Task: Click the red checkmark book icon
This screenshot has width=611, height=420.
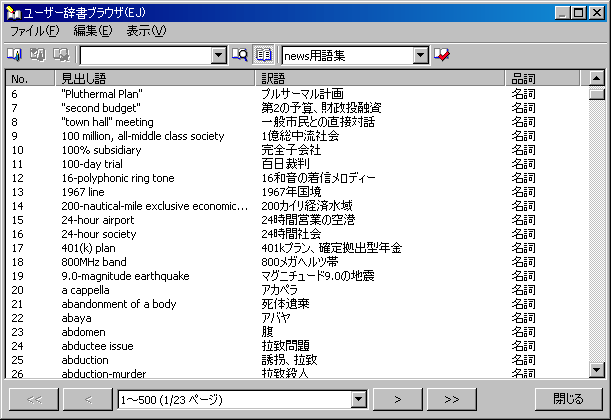Action: [x=442, y=55]
